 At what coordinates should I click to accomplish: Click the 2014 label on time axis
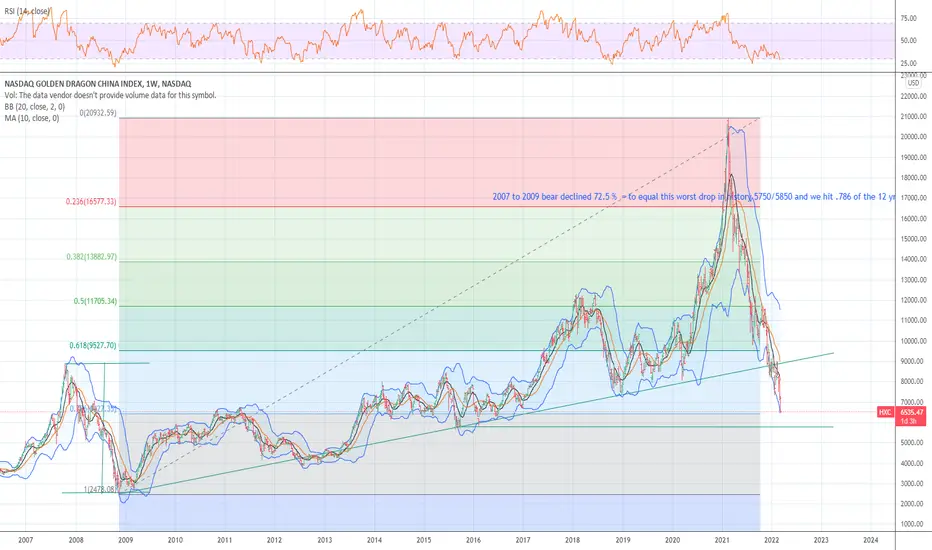[374, 540]
